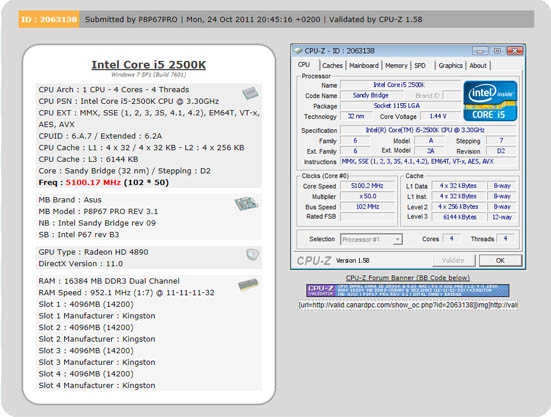This screenshot has height=417, width=551.
Task: Show the About tab
Action: pyautogui.click(x=478, y=66)
